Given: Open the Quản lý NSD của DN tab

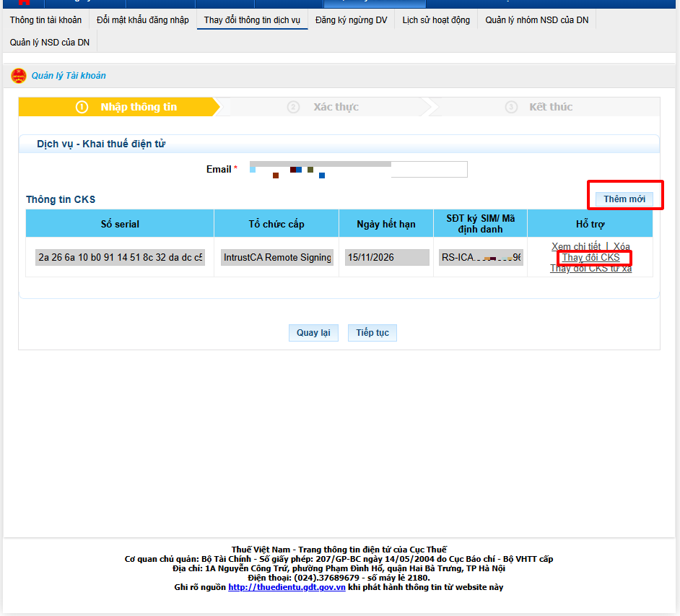Looking at the screenshot, I should pyautogui.click(x=50, y=43).
